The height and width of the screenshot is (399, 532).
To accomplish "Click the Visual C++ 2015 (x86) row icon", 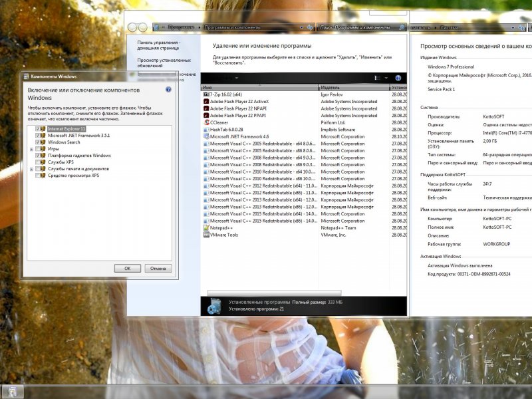I will pyautogui.click(x=206, y=221).
